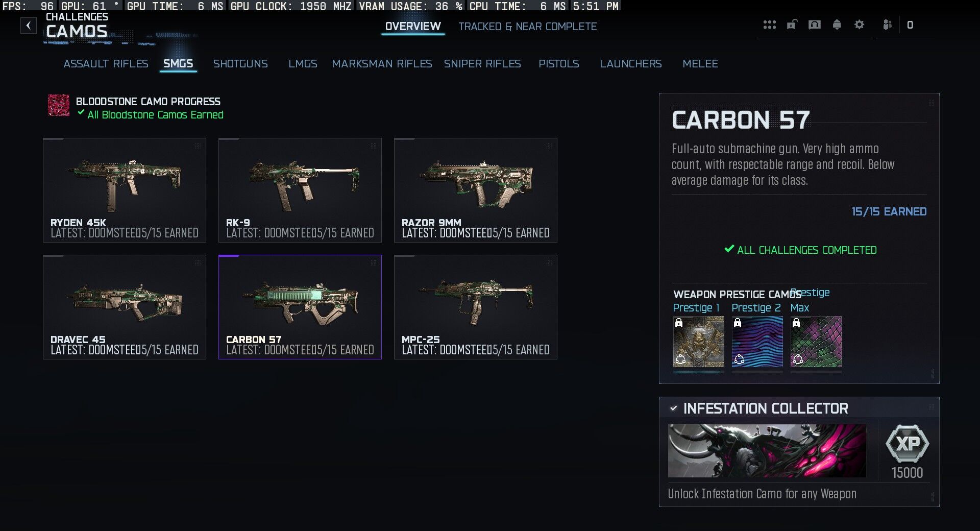Switch to the Sniper Rifles tab
This screenshot has width=980, height=531.
pyautogui.click(x=482, y=64)
